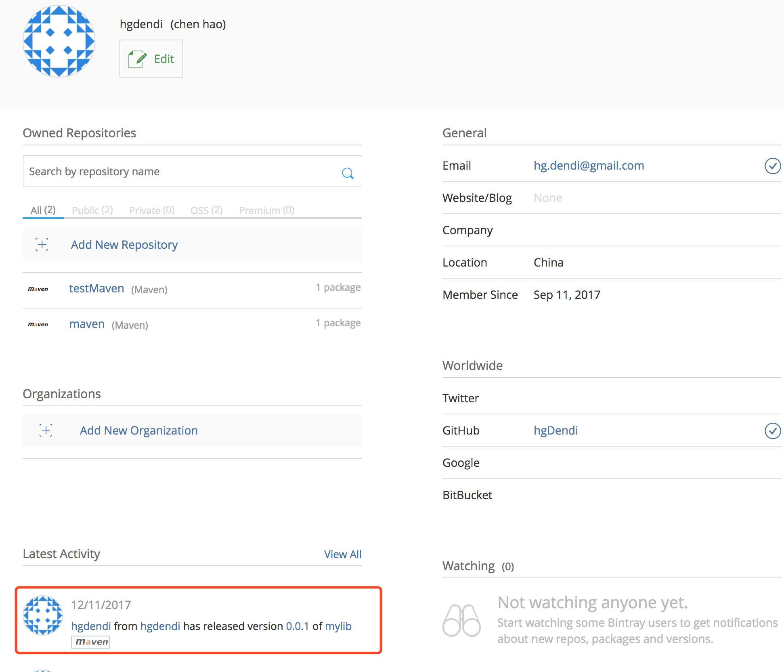Click the Maven badge in latest activity
784x672 pixels.
coord(91,642)
